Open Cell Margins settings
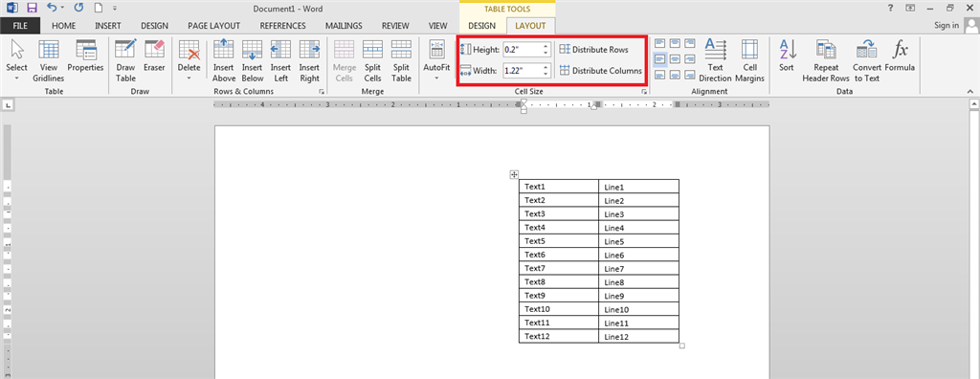The image size is (980, 379). (750, 60)
